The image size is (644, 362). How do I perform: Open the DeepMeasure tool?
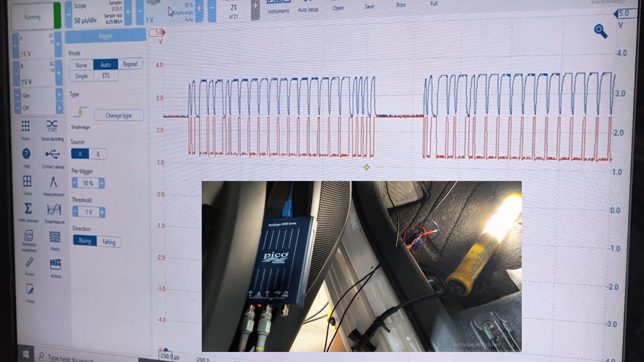(54, 213)
